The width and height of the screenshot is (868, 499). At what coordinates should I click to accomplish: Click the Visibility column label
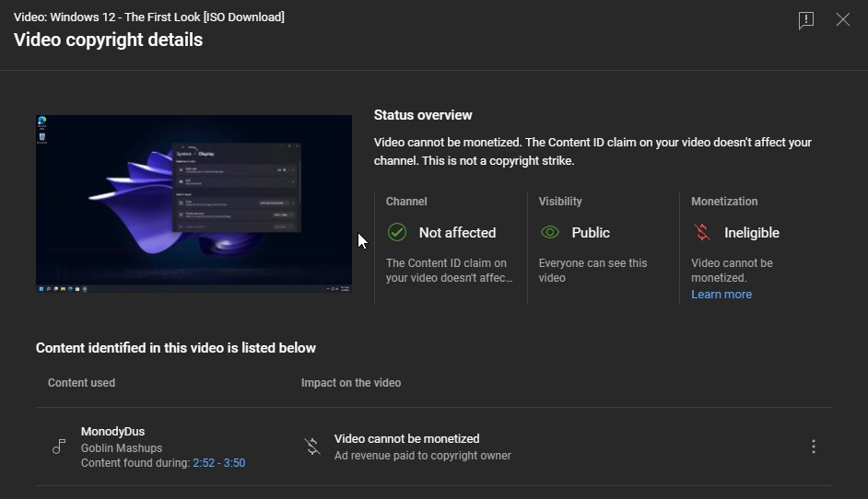[560, 202]
